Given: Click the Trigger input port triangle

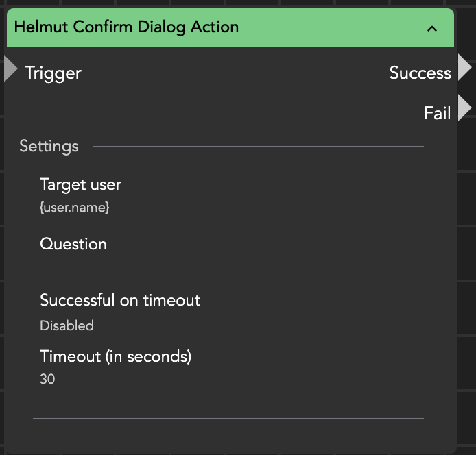Looking at the screenshot, I should point(10,69).
